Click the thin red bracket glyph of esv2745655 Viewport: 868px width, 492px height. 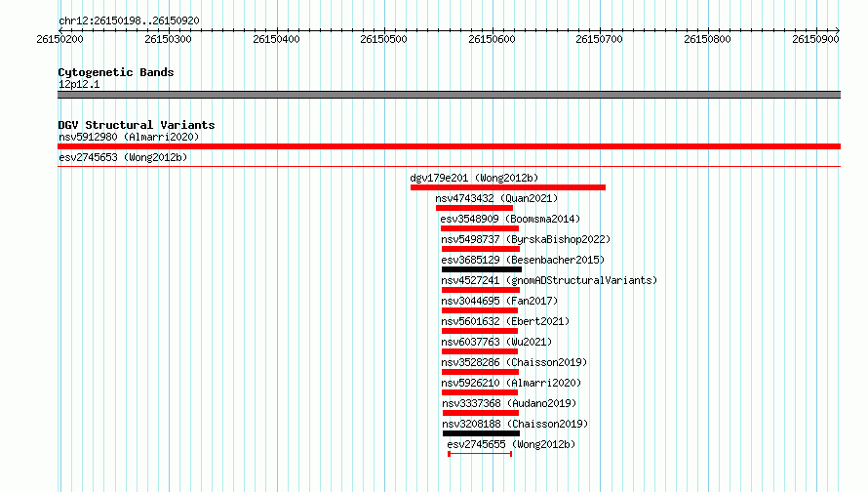click(480, 454)
